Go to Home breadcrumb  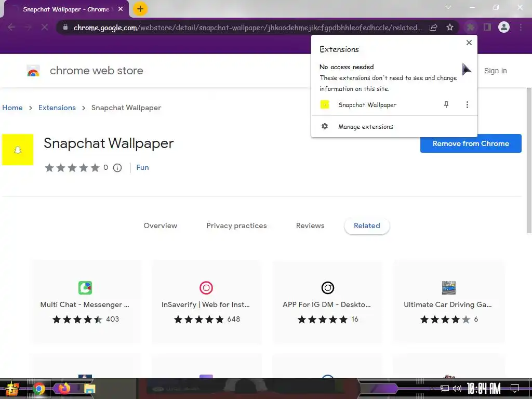12,108
